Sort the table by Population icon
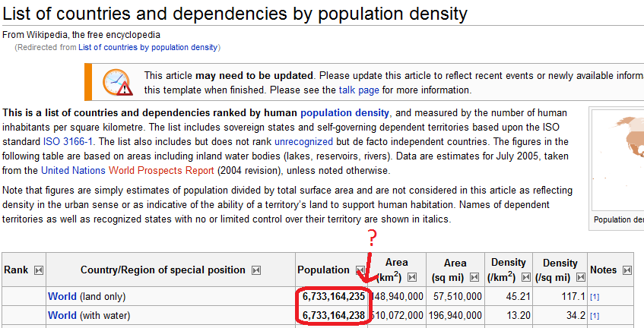The width and height of the screenshot is (644, 328). [x=360, y=270]
